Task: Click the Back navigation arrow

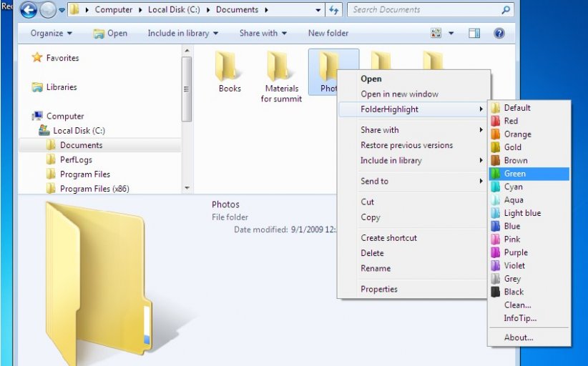Action: coord(29,10)
